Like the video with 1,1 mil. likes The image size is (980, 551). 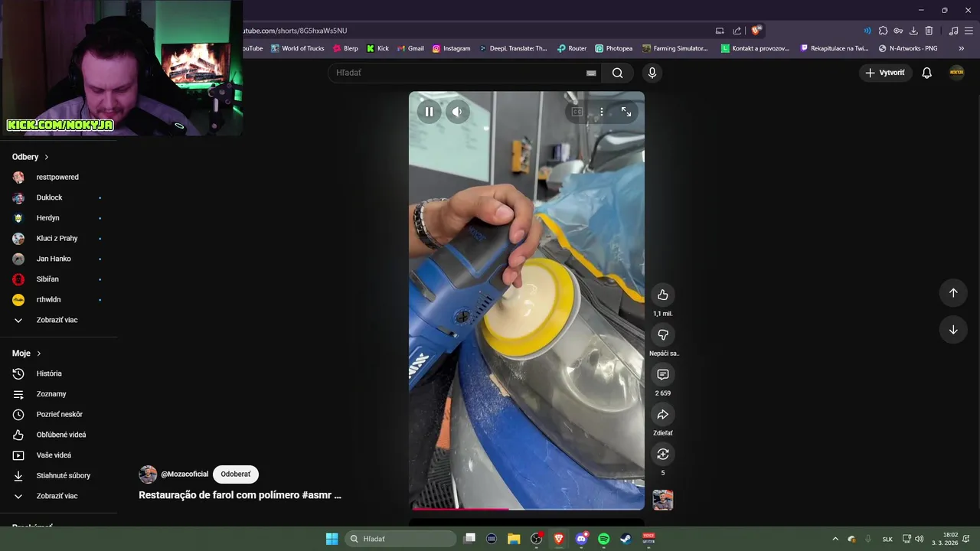[x=663, y=295]
